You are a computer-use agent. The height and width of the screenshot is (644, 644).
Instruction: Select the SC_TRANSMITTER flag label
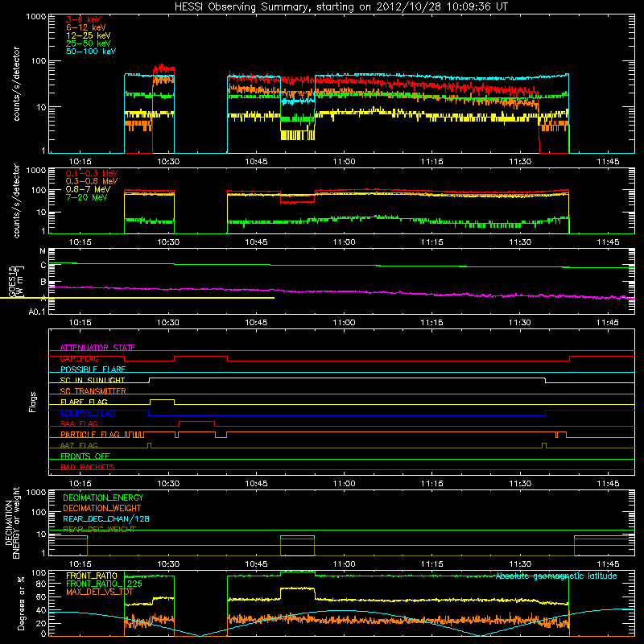[x=93, y=391]
